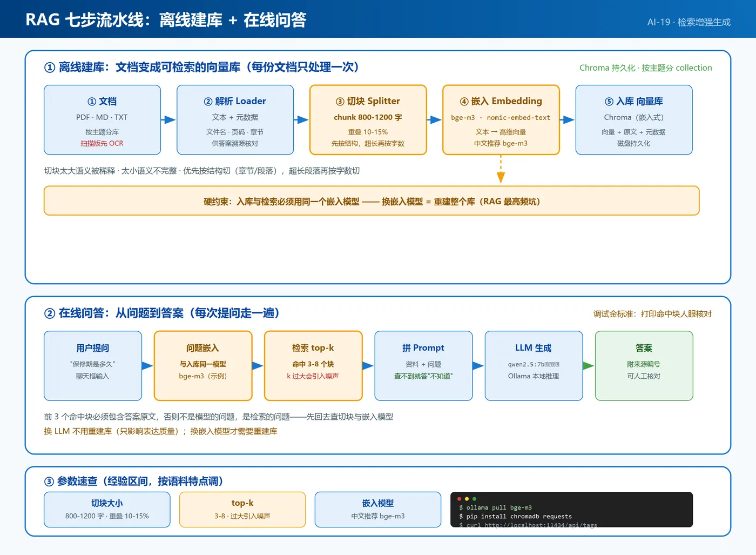Screen dimensions: 756x555
Task: Open the '④ 嵌入 Embedding' step card
Action: (501, 120)
